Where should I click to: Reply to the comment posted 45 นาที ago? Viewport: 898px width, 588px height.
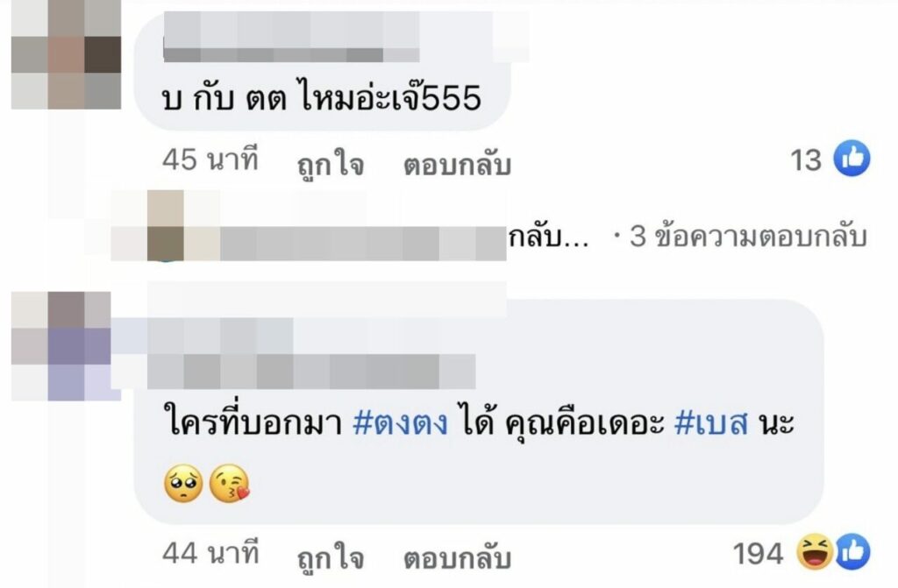point(457,165)
